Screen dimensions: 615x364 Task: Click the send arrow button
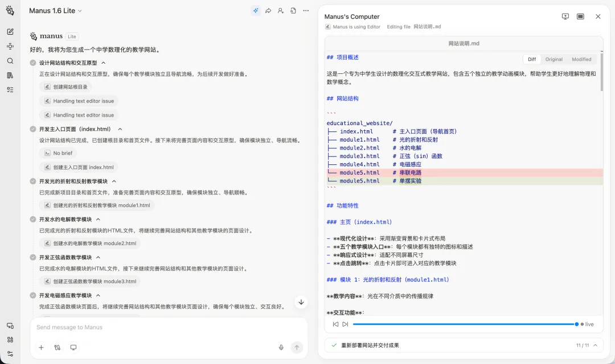(x=297, y=347)
